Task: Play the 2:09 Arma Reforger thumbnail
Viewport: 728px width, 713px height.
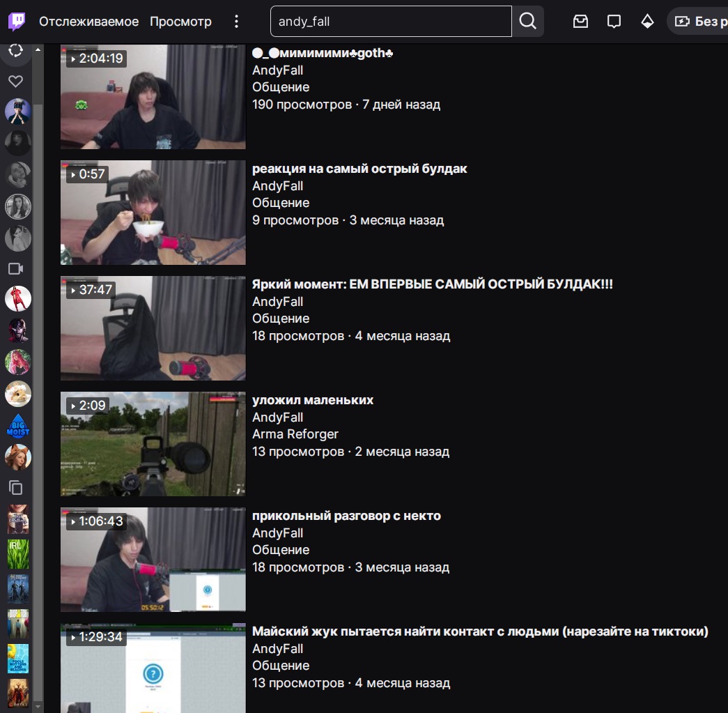Action: click(153, 443)
